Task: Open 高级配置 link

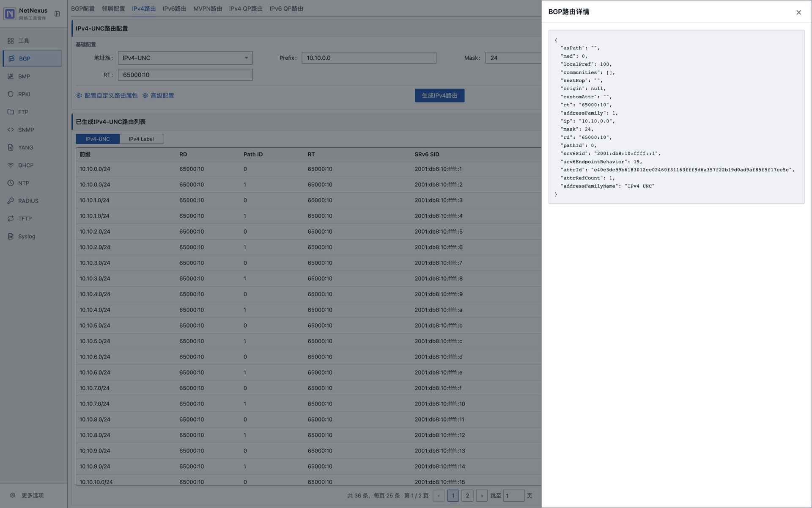Action: pyautogui.click(x=162, y=96)
